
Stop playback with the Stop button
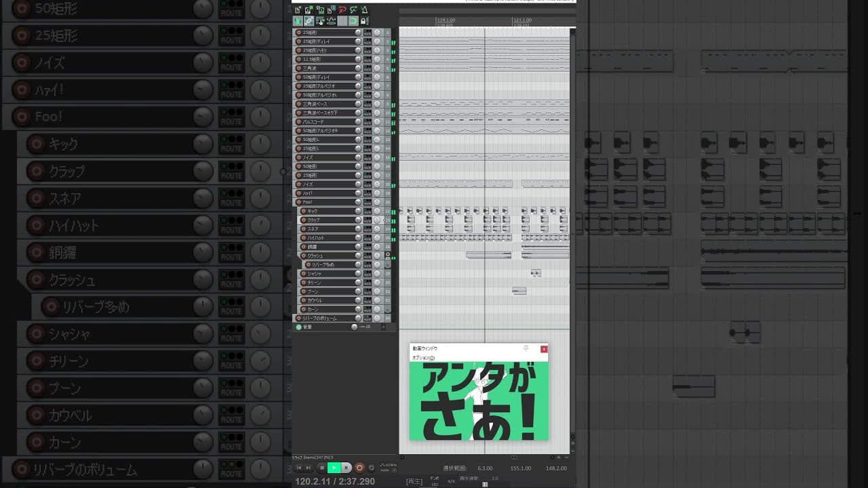click(322, 468)
